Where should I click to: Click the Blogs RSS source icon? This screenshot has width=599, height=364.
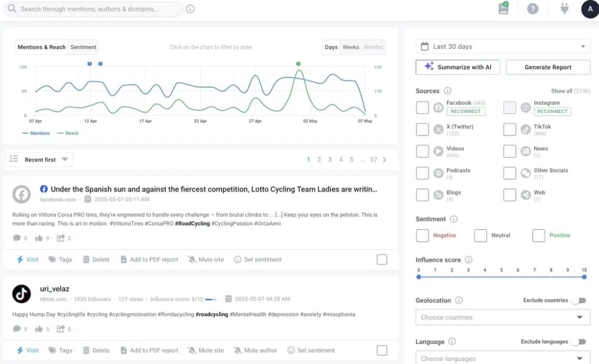[x=438, y=195]
